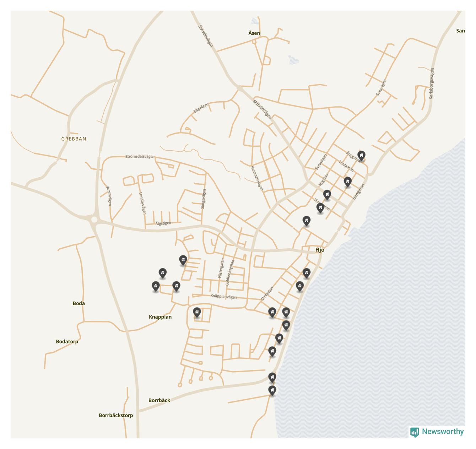Select the Karlsborgsvägen road label
476x449 pixels.
[432, 83]
